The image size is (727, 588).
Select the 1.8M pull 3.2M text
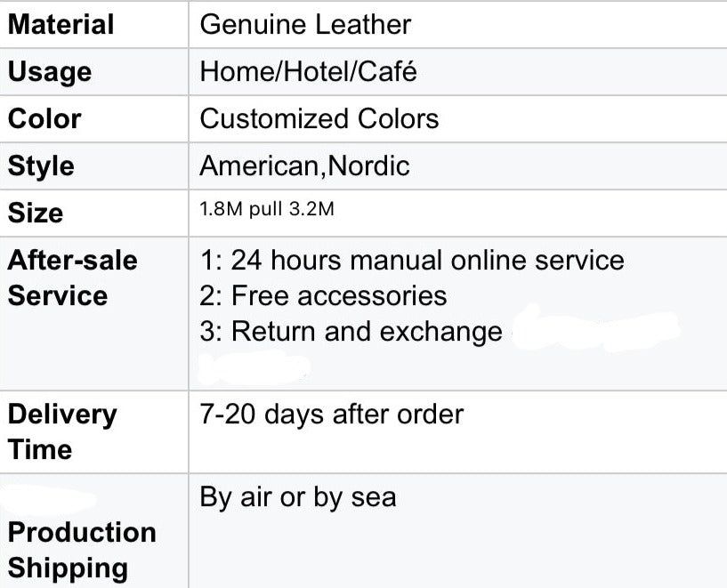point(267,209)
